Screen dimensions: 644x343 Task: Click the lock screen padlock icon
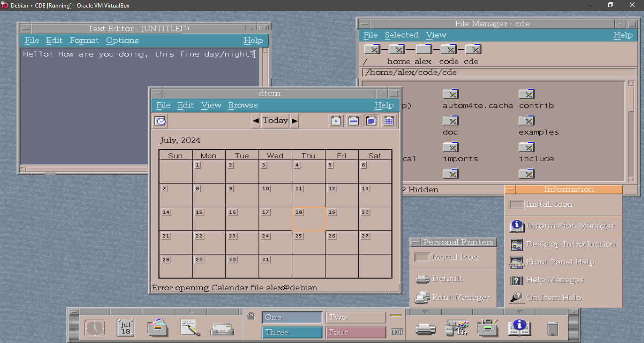pos(251,316)
